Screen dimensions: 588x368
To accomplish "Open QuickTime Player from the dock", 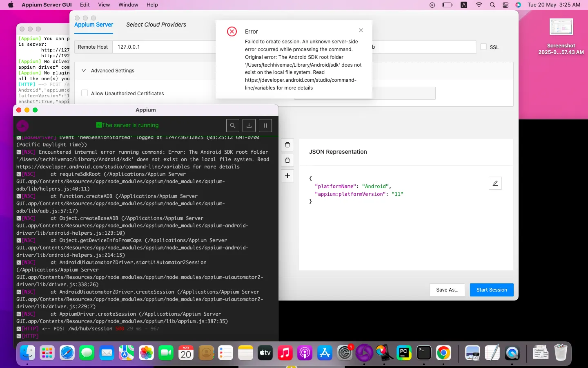I will tap(512, 352).
